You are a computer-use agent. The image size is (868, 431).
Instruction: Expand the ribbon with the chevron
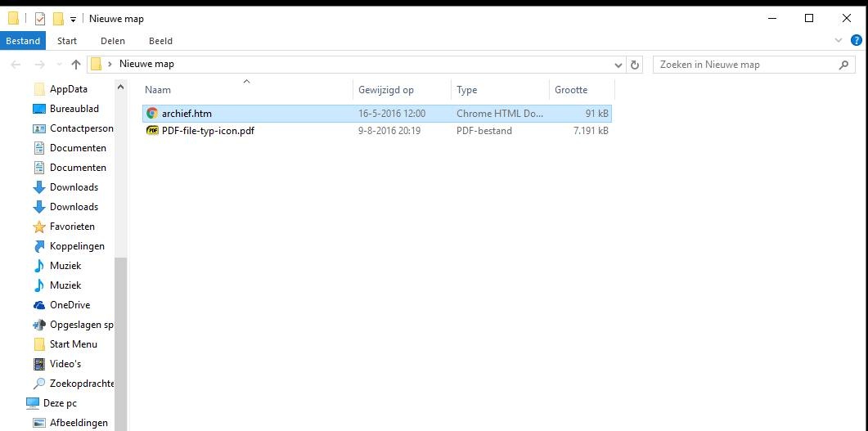point(838,40)
